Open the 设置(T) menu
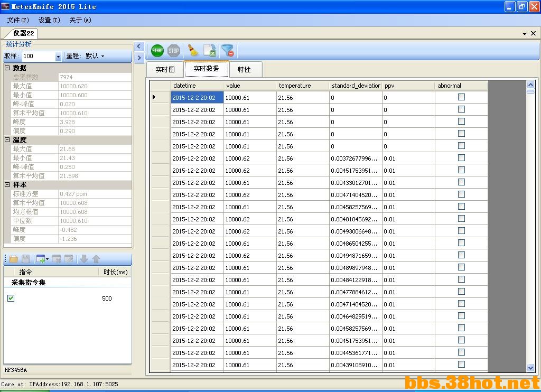Viewport: 541px width, 392px height. point(49,20)
